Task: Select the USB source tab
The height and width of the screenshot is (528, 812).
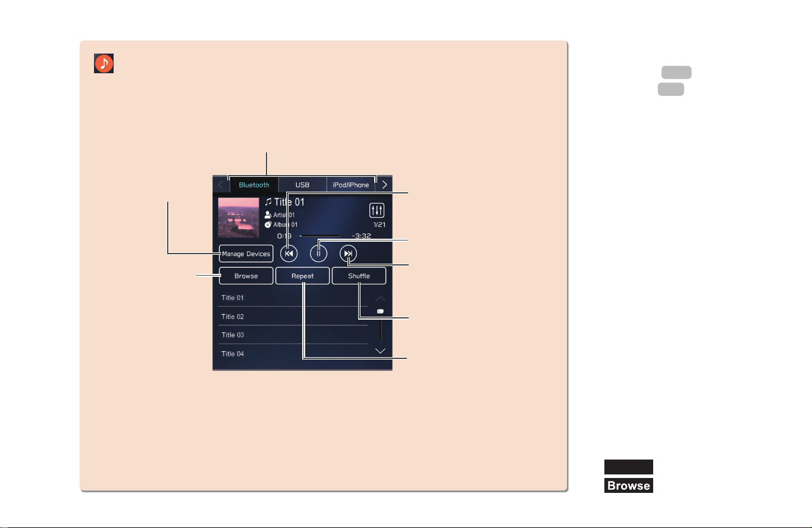Action: click(302, 185)
